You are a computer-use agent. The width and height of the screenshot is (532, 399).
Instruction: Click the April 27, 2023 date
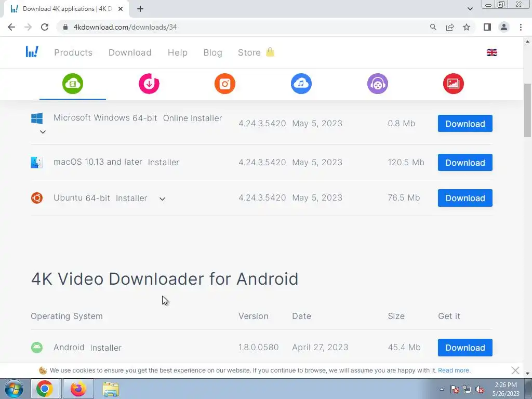tap(320, 348)
